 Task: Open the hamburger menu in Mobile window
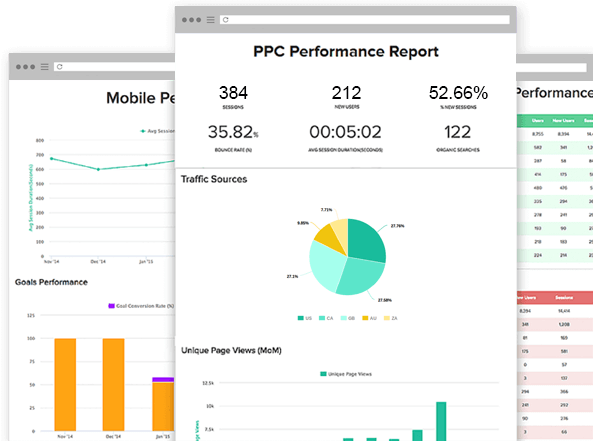[45, 67]
